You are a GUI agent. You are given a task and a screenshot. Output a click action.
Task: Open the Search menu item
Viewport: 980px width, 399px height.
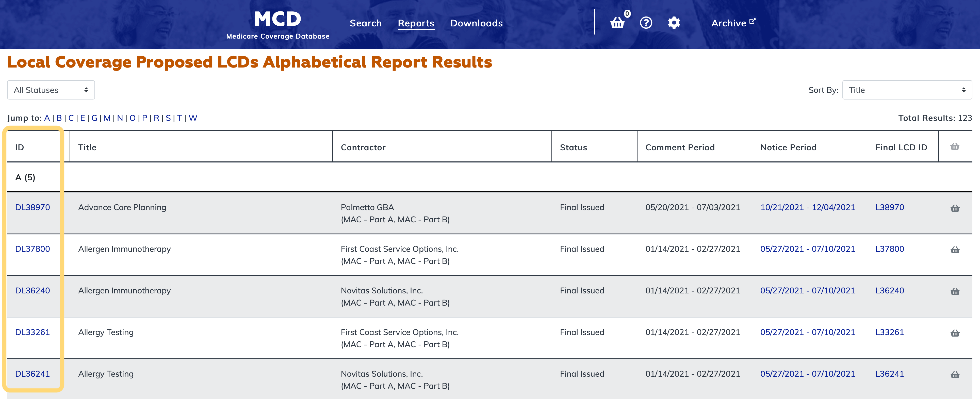(365, 23)
